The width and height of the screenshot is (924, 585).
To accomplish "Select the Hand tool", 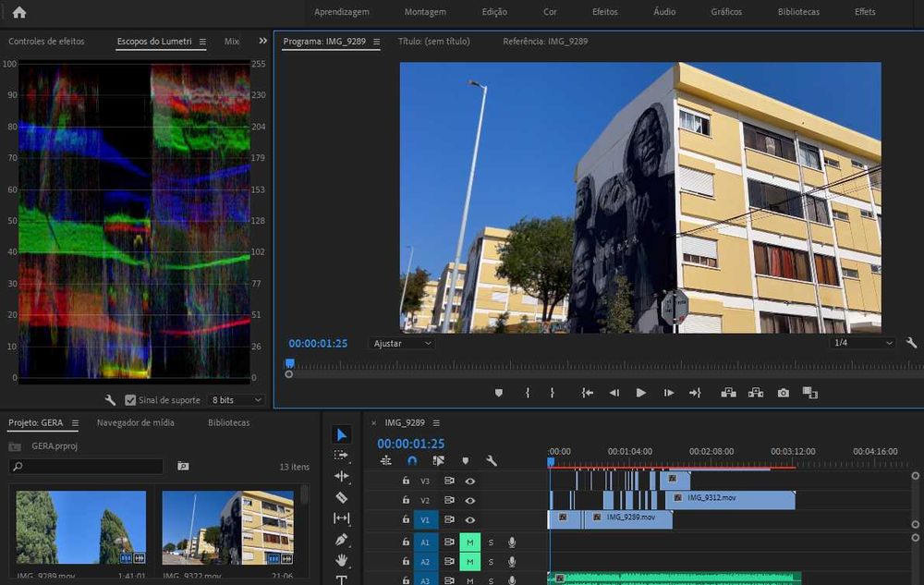I will (x=342, y=560).
